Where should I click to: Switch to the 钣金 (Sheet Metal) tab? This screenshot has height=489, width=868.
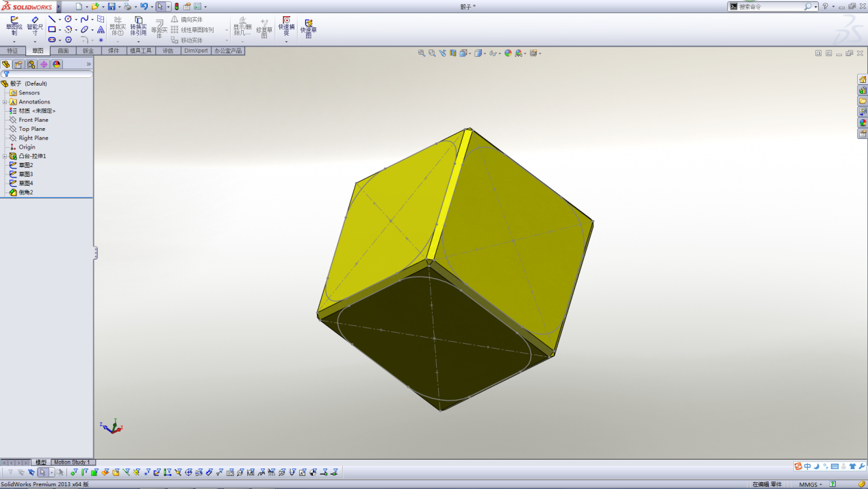[88, 51]
